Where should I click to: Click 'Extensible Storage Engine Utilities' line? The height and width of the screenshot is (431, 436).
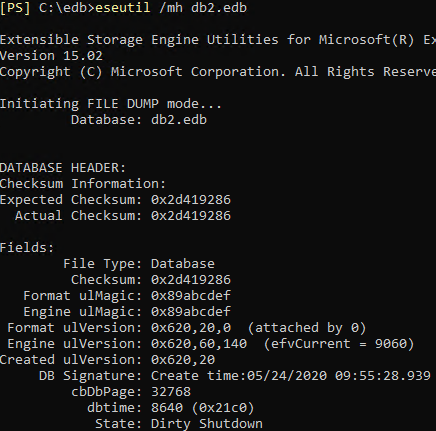[x=218, y=40]
